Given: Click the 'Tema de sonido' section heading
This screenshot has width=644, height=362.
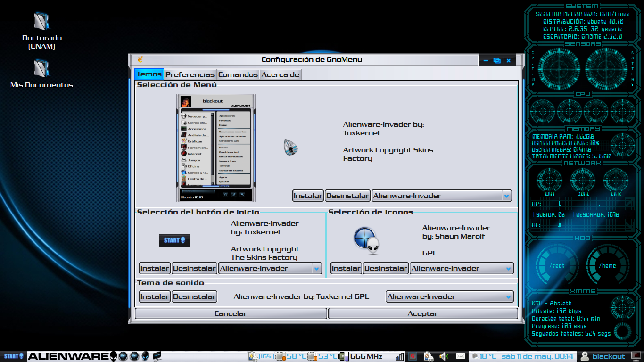Looking at the screenshot, I should (x=170, y=283).
